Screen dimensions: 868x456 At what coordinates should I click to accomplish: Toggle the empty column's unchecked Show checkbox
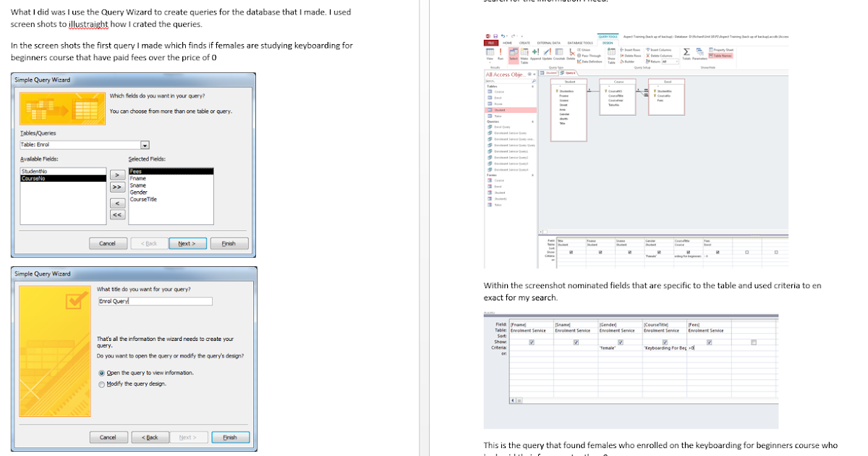754,342
